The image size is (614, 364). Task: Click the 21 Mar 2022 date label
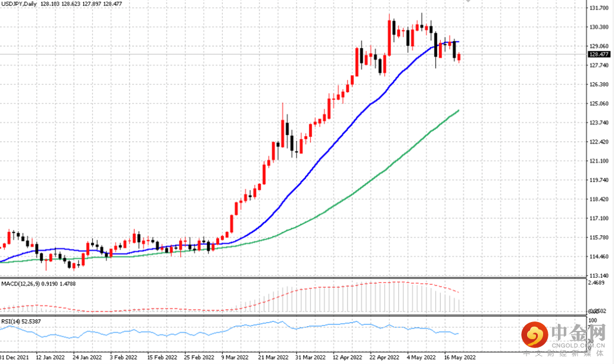tap(274, 357)
